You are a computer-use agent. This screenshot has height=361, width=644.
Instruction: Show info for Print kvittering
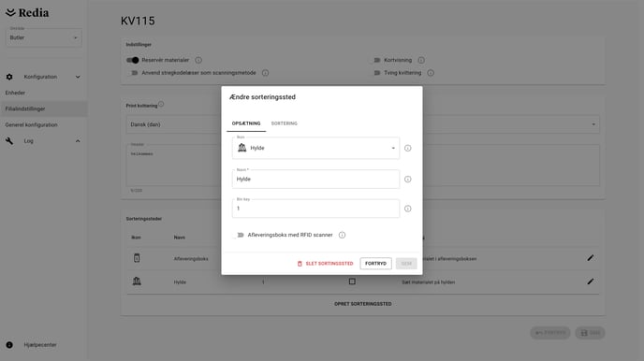[161, 104]
